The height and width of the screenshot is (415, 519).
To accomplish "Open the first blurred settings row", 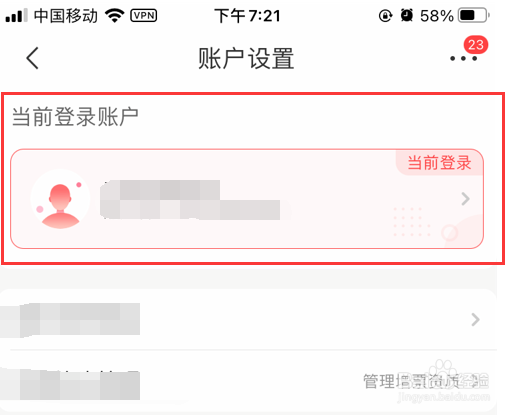I will pyautogui.click(x=248, y=319).
